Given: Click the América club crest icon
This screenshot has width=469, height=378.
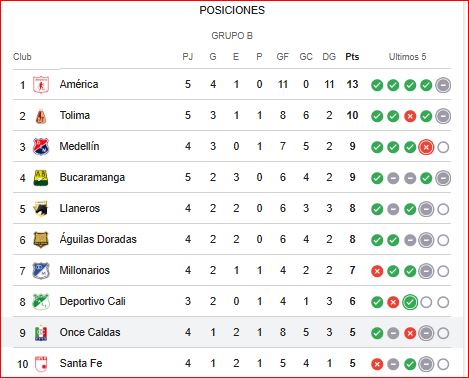Looking at the screenshot, I should [41, 84].
